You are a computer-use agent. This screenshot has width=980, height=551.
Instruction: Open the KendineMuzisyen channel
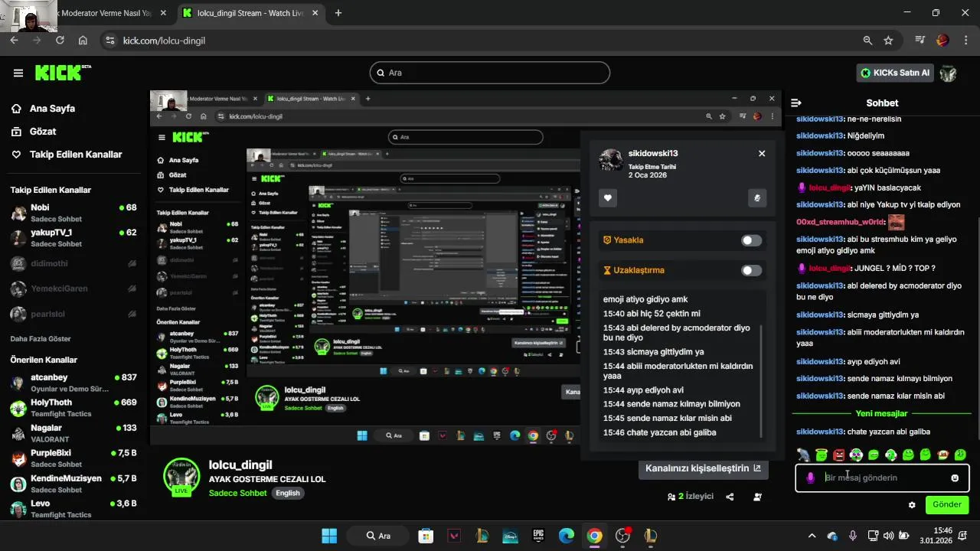(73, 484)
